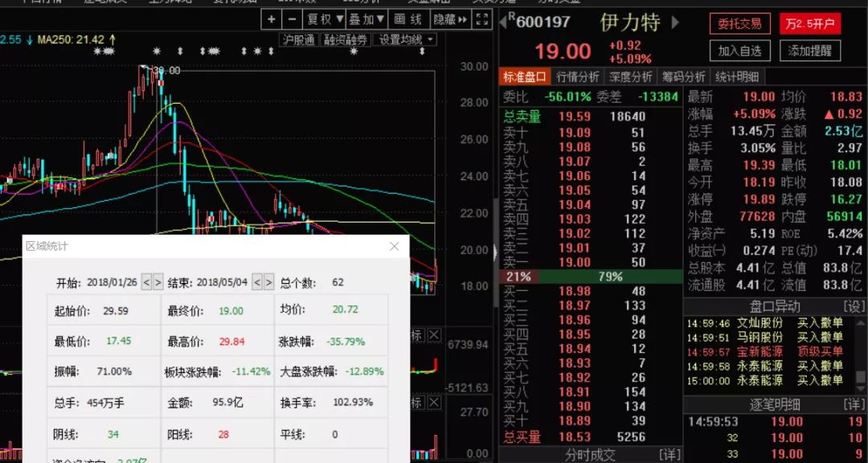
Task: Click the 委托交易 button
Action: 739,24
